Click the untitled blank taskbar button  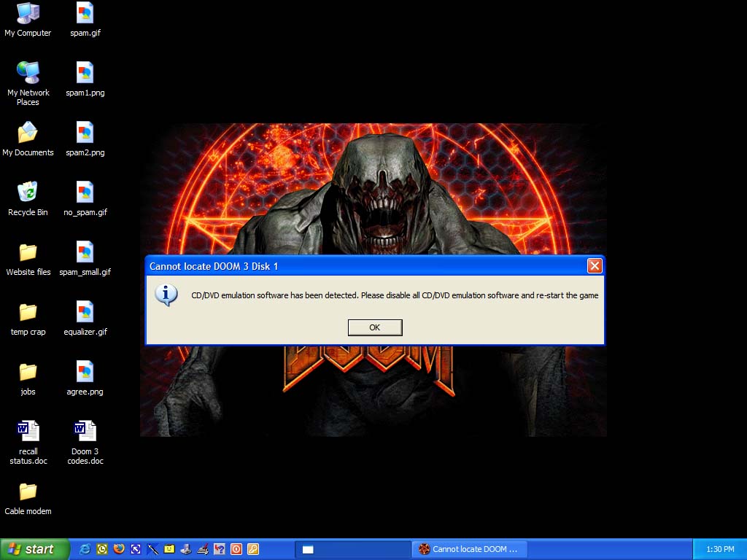(x=352, y=549)
